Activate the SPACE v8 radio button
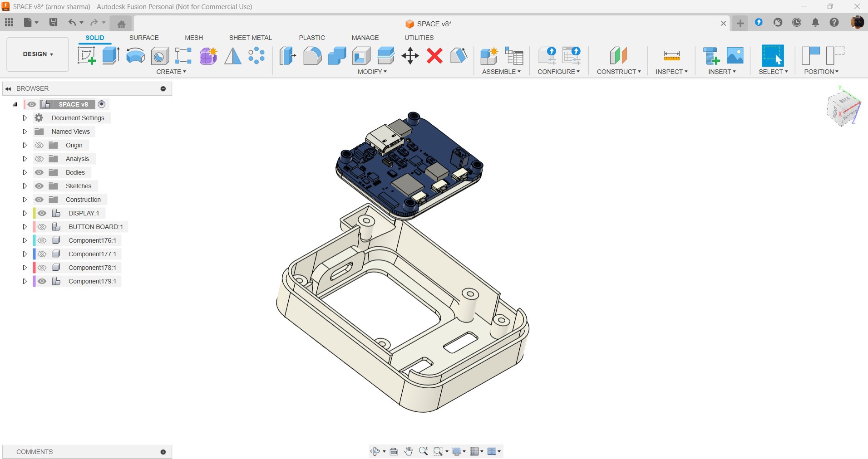The width and height of the screenshot is (868, 459). [x=102, y=104]
